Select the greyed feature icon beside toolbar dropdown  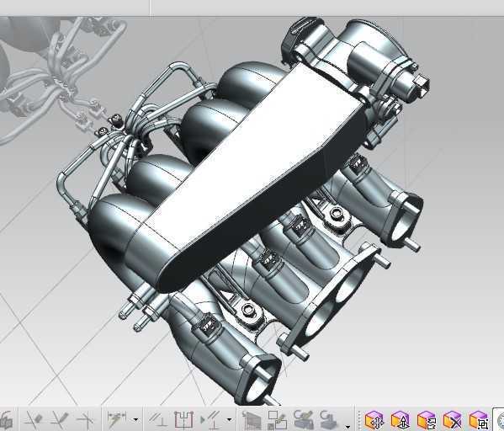(x=329, y=420)
